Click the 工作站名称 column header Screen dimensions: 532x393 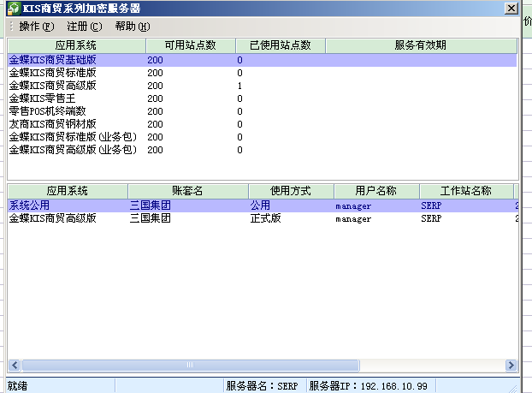(466, 191)
